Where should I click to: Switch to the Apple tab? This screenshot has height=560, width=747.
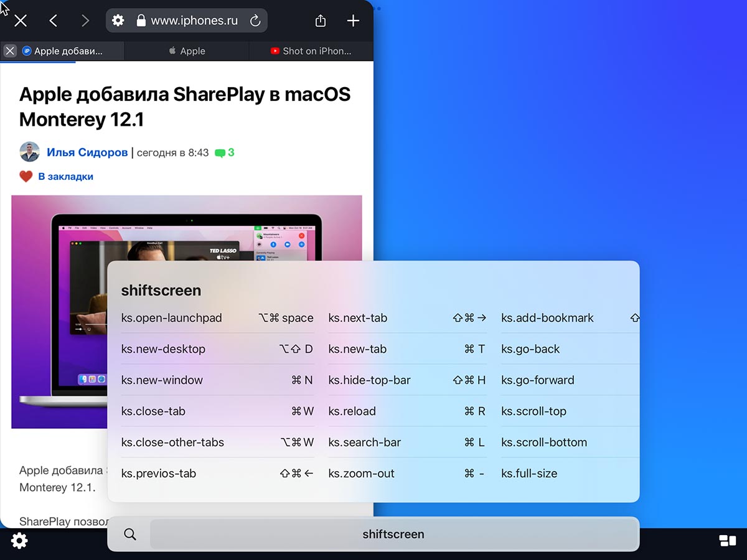(187, 51)
